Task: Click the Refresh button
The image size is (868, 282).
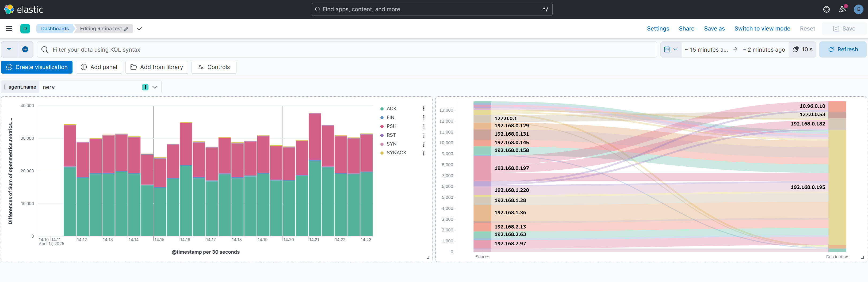Action: click(x=843, y=49)
